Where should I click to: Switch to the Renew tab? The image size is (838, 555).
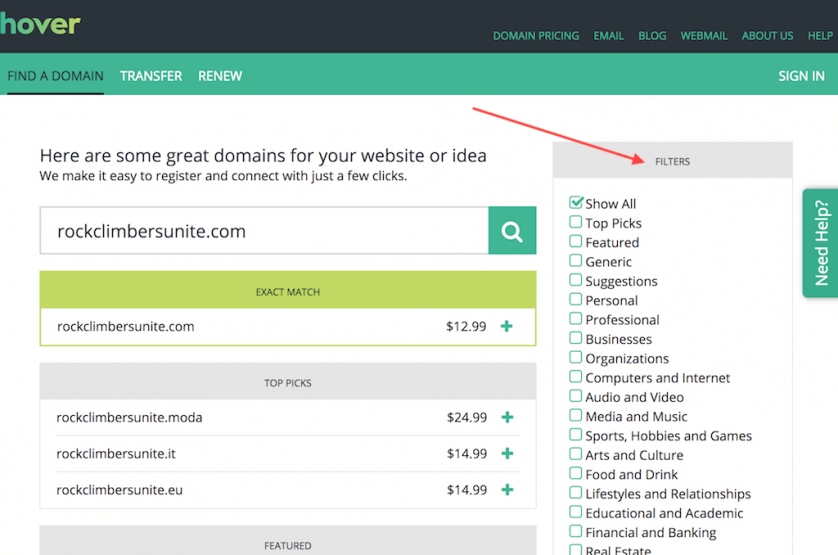coord(220,76)
